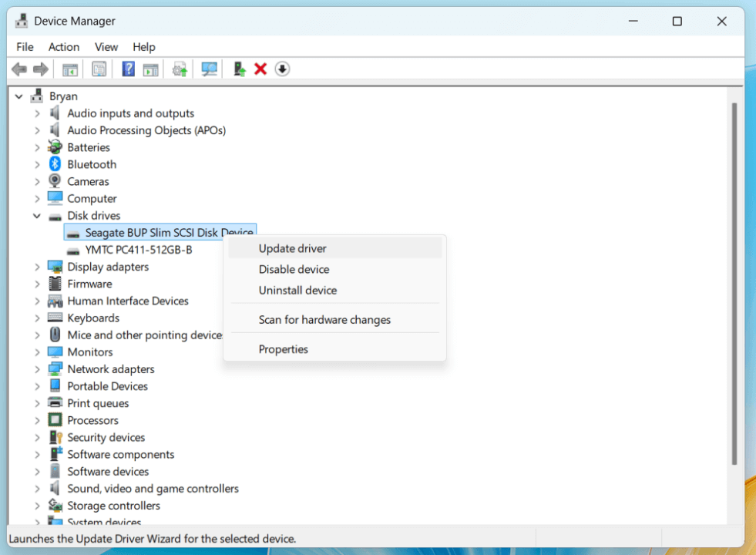This screenshot has height=555, width=756.
Task: Click the Scan for hardware changes toolbar icon
Action: click(209, 69)
